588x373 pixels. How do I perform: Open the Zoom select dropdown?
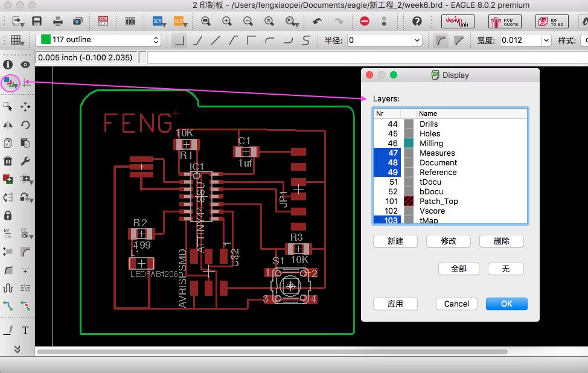click(x=292, y=21)
